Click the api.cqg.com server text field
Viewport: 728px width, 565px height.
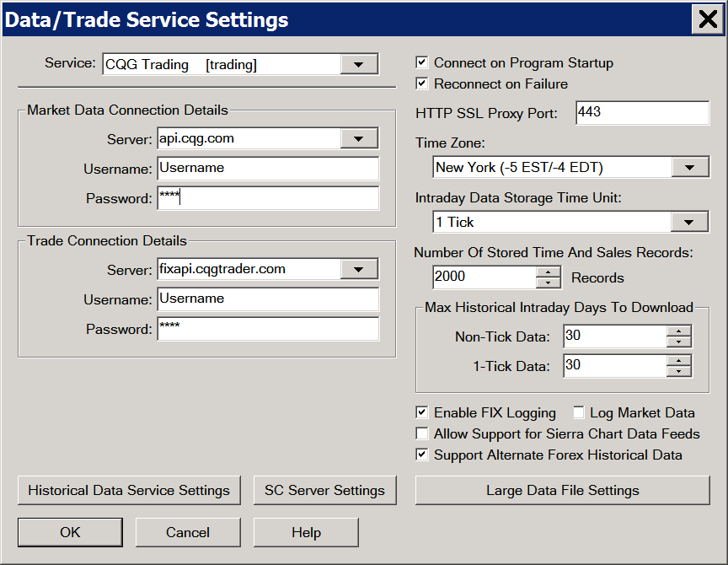tap(249, 138)
